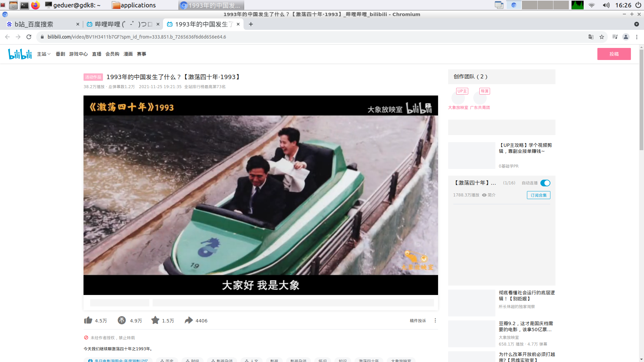Open the volume speaker indicator
Image resolution: width=644 pixels, height=362 pixels.
click(x=606, y=5)
